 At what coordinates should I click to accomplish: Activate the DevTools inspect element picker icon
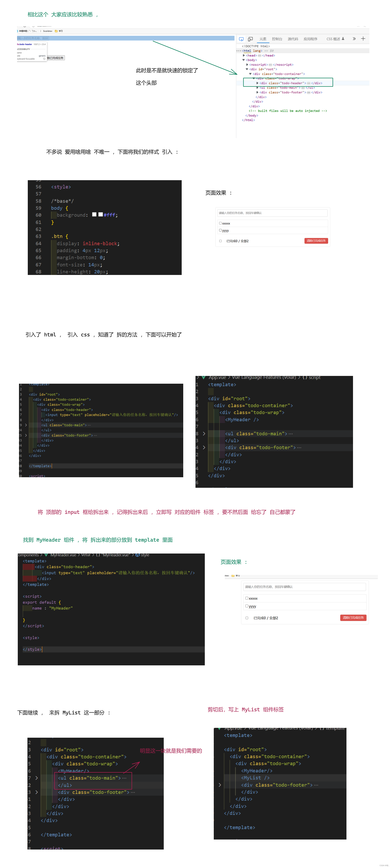(x=241, y=39)
